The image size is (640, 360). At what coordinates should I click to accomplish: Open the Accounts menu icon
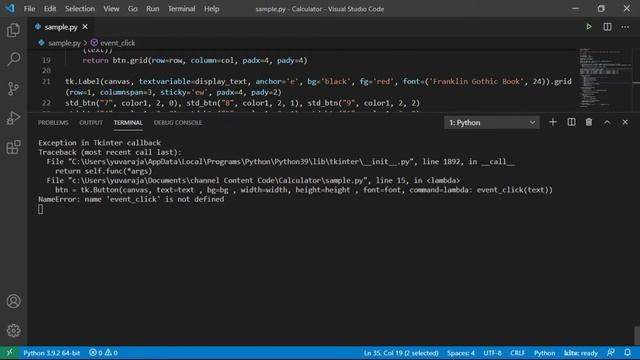[x=13, y=301]
